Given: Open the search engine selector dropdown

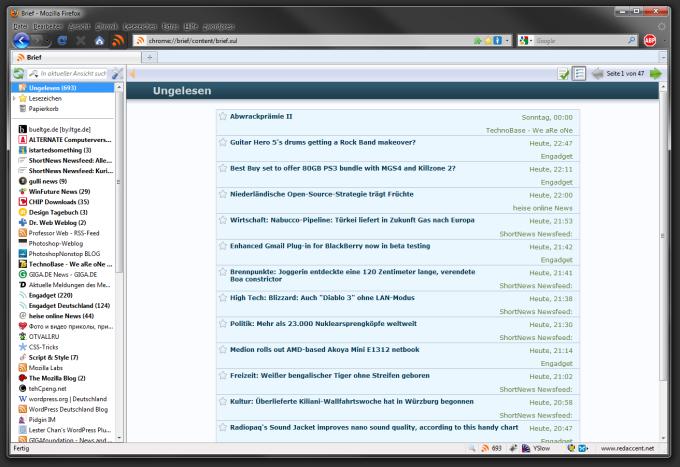Looking at the screenshot, I should click(526, 41).
